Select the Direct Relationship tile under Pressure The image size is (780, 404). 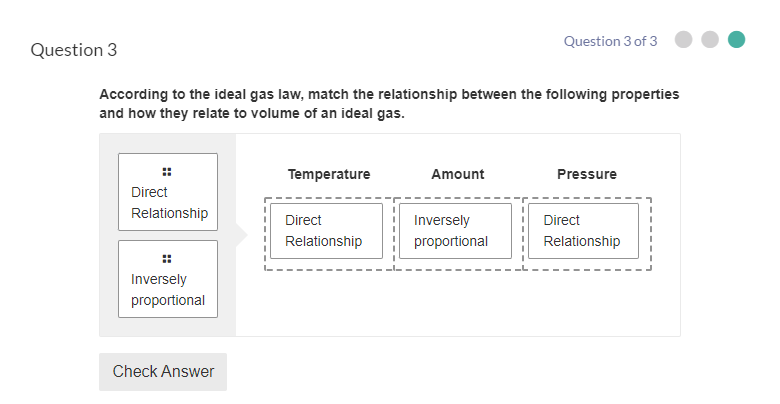pos(583,231)
